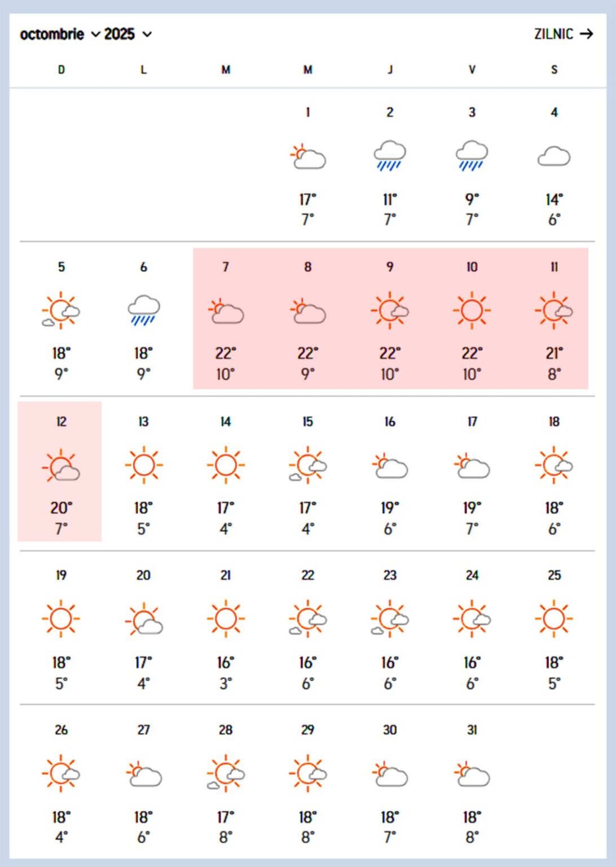
Task: Select the rain icon on October 2
Action: [389, 155]
